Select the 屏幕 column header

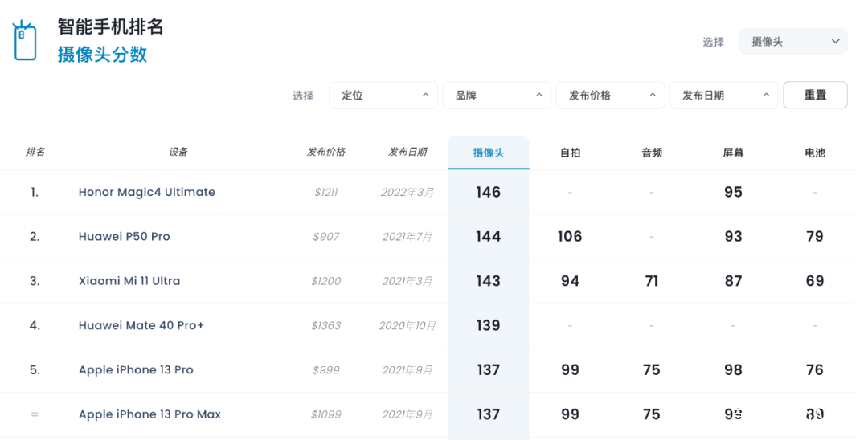click(x=733, y=153)
